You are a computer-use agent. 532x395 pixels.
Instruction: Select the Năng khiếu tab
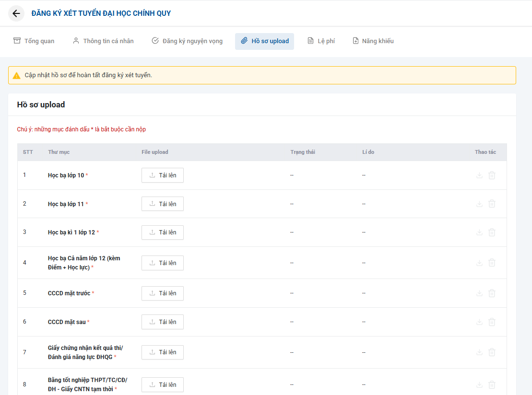coord(373,41)
